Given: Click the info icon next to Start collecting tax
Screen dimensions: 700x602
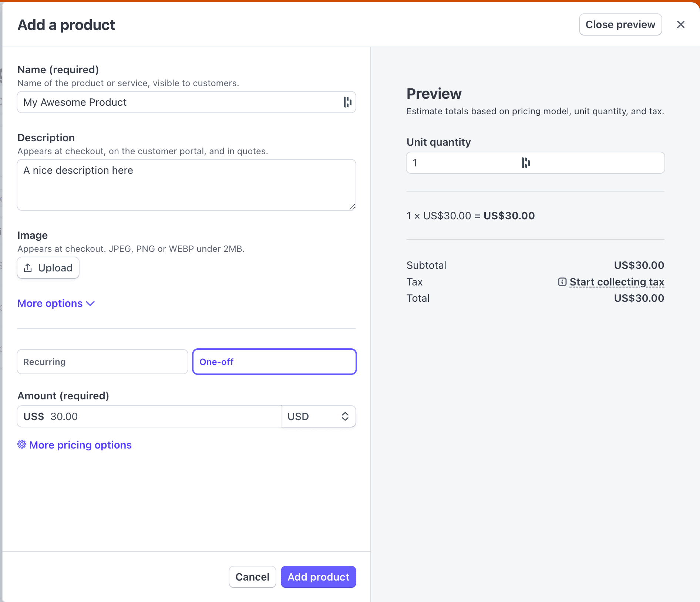Looking at the screenshot, I should tap(562, 282).
